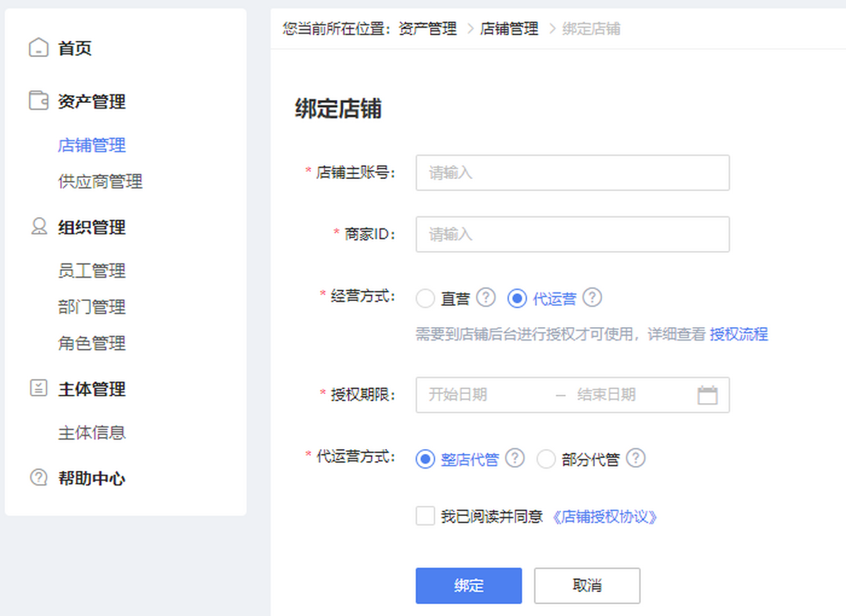846x616 pixels.
Task: Click the wallet icon beside 资产管理
Action: click(39, 101)
